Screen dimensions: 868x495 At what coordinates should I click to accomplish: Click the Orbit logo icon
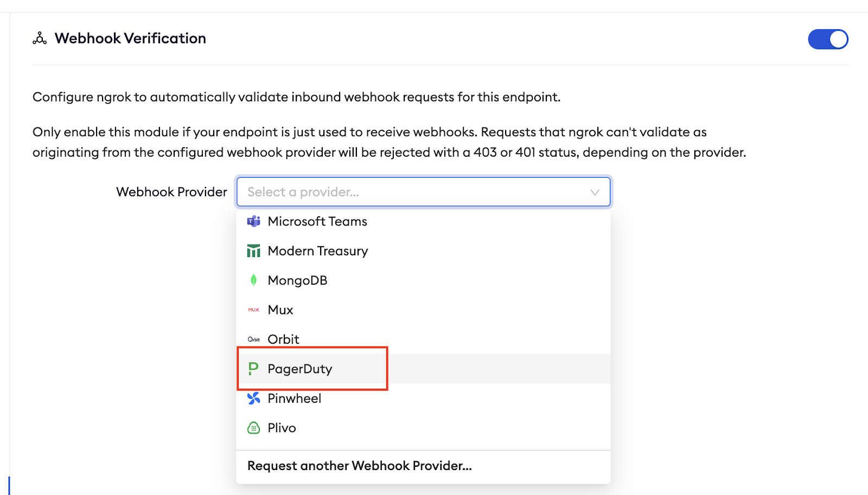[253, 339]
